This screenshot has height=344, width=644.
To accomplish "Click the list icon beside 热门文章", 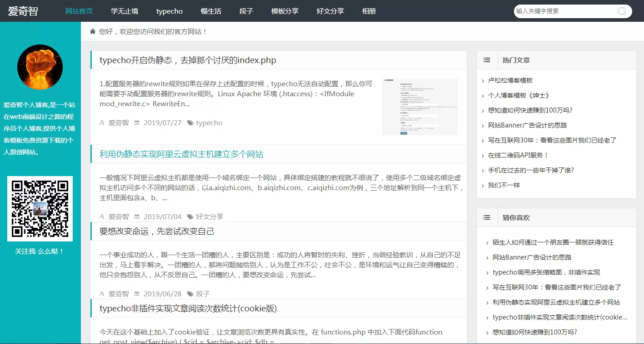I will coord(487,60).
